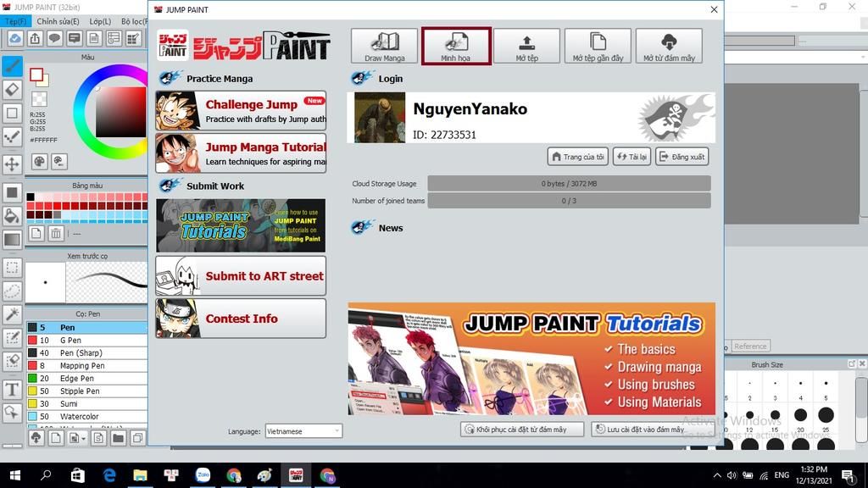
Task: Open the color palette icon under color wheel
Action: [x=39, y=162]
